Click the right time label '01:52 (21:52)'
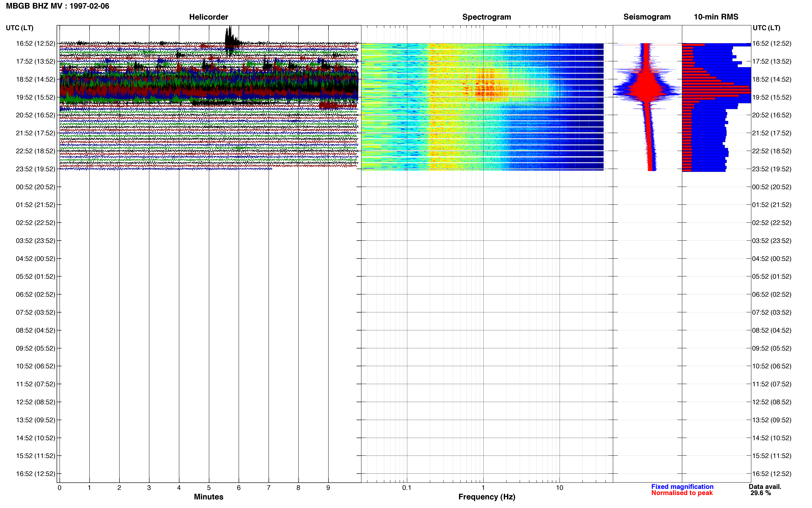Image resolution: width=812 pixels, height=508 pixels. (x=772, y=205)
